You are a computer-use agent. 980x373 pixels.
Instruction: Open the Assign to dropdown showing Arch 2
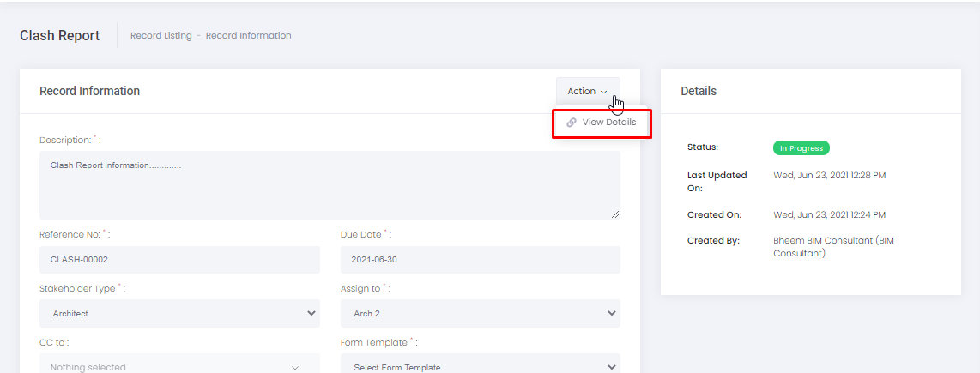[480, 313]
